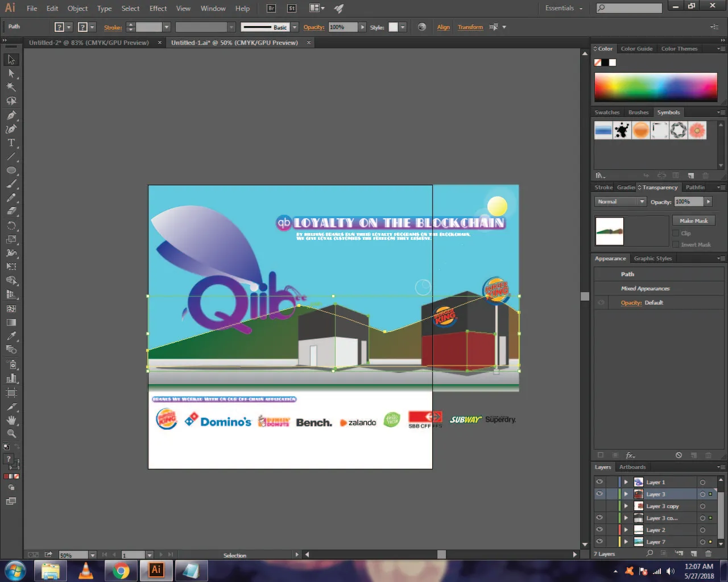The height and width of the screenshot is (582, 728).
Task: Select the black arrow Selection tool
Action: [11, 60]
